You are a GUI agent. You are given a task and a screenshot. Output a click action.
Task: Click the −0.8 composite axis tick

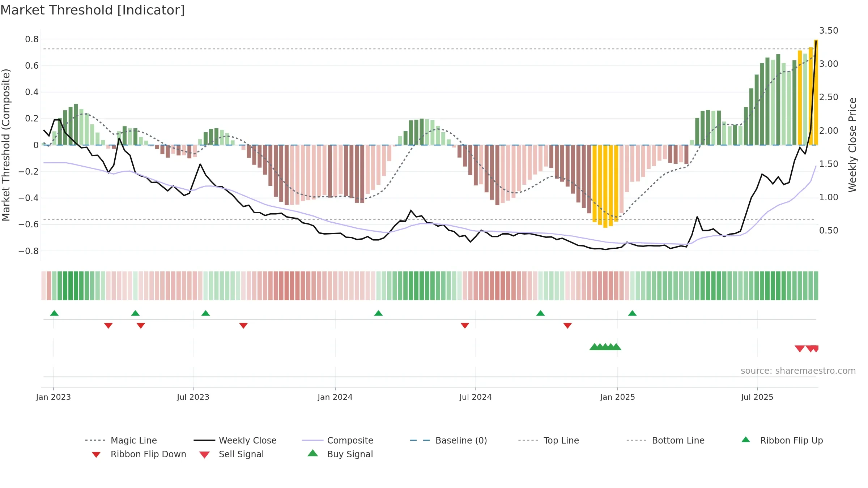(29, 251)
